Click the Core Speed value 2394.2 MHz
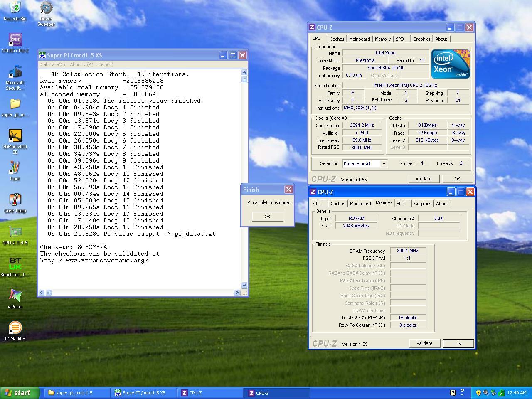This screenshot has width=532, height=399. (x=362, y=125)
